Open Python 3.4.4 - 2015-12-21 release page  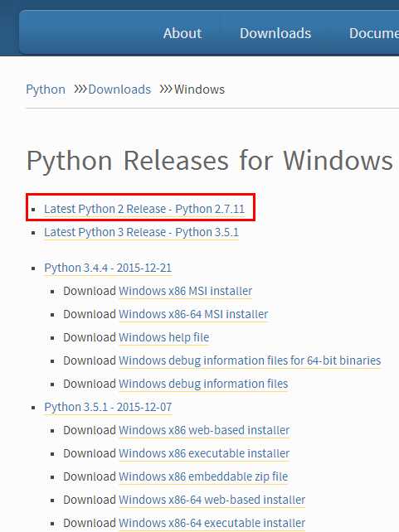click(x=108, y=268)
